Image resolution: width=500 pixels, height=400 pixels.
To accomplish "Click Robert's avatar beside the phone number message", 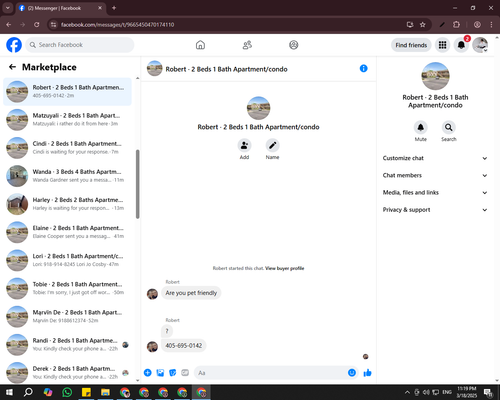I will (152, 347).
